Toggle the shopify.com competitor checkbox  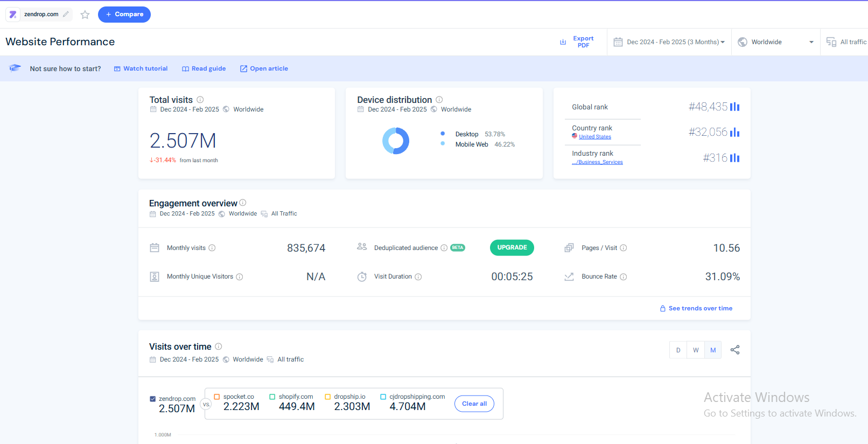click(272, 397)
